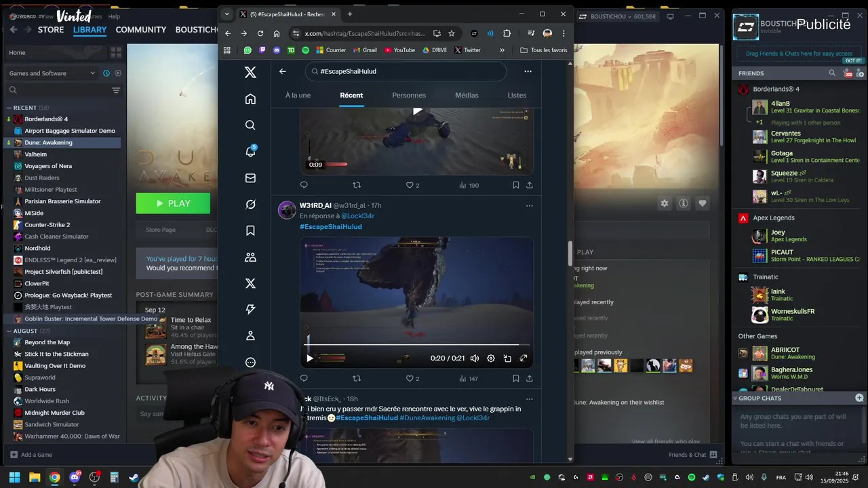Screen dimensions: 868x488
Task: Open Grok icon in X sidebar
Action: (x=250, y=204)
